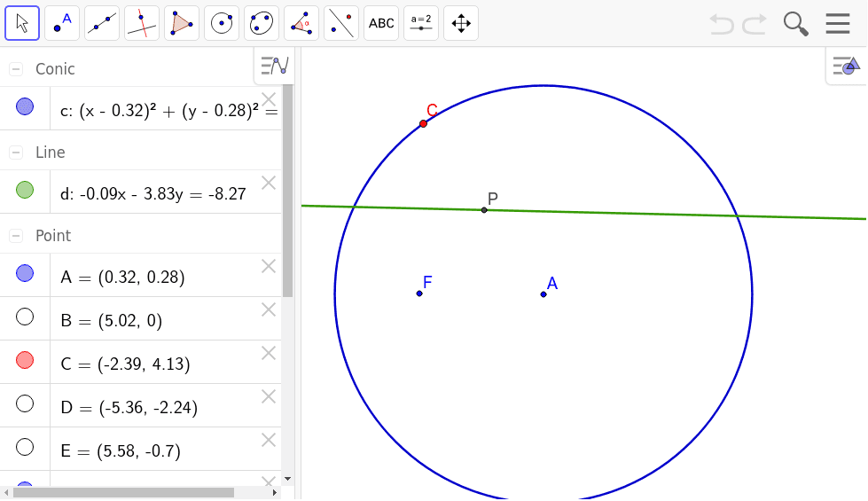Toggle the Graphics style bar
Image resolution: width=868 pixels, height=501 pixels.
tap(847, 66)
